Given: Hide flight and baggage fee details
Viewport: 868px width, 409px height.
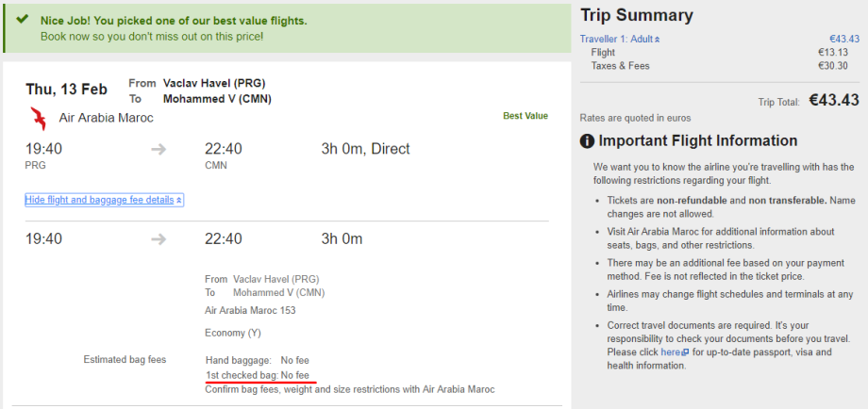Looking at the screenshot, I should coord(100,200).
